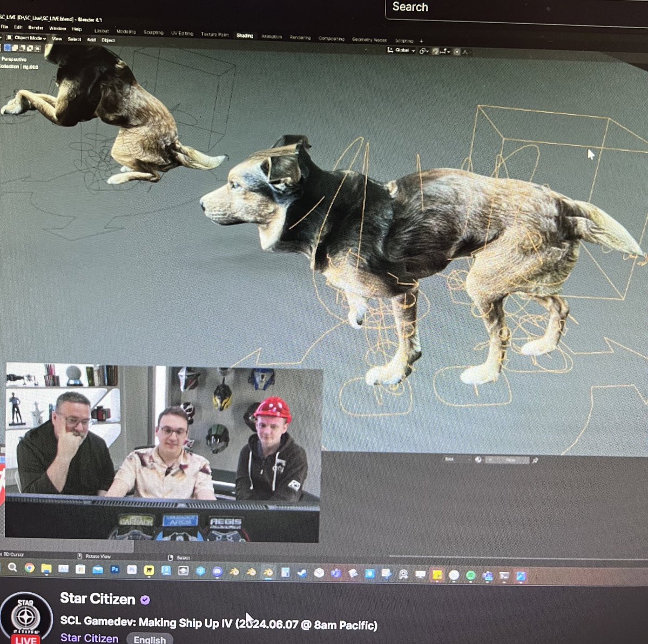Switch to the Compositing workspace tab
Image resolution: width=648 pixels, height=644 pixels.
pyautogui.click(x=331, y=38)
